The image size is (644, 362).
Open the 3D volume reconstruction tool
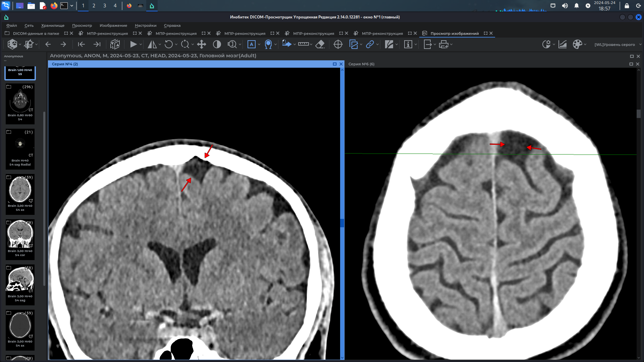coord(12,44)
